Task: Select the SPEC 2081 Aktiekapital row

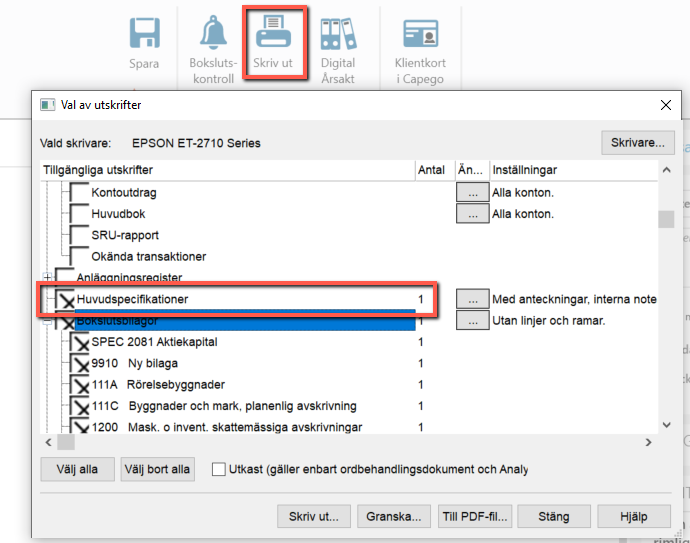Action: (x=154, y=342)
